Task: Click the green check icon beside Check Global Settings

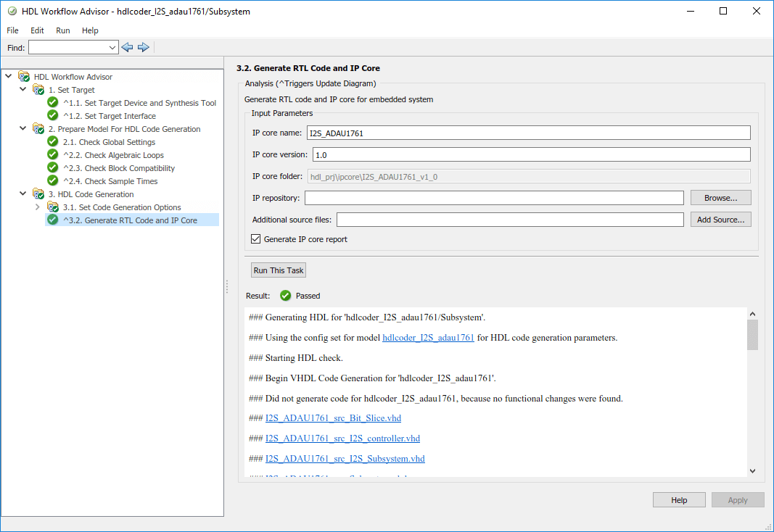Action: point(53,142)
